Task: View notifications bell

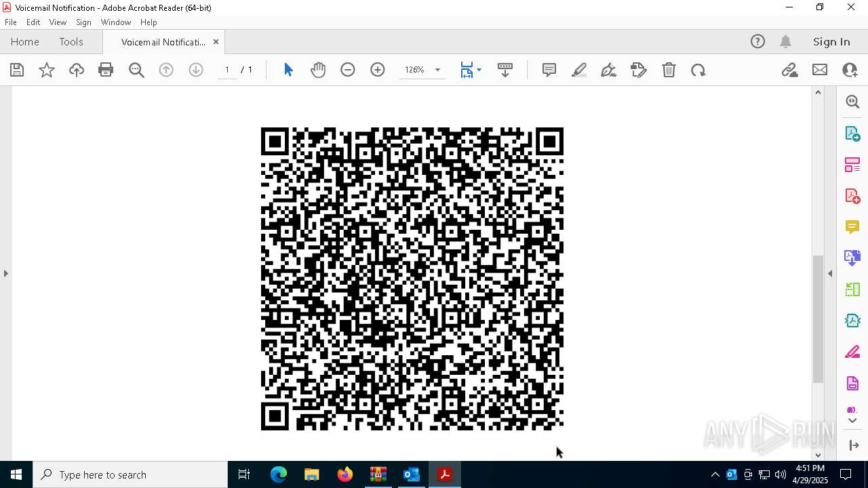Action: [x=786, y=41]
